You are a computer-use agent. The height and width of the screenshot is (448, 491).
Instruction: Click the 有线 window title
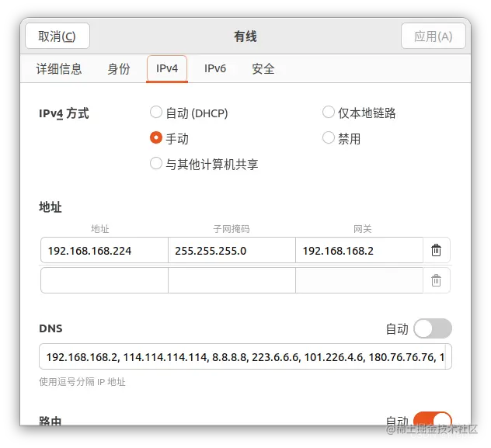[x=245, y=36]
